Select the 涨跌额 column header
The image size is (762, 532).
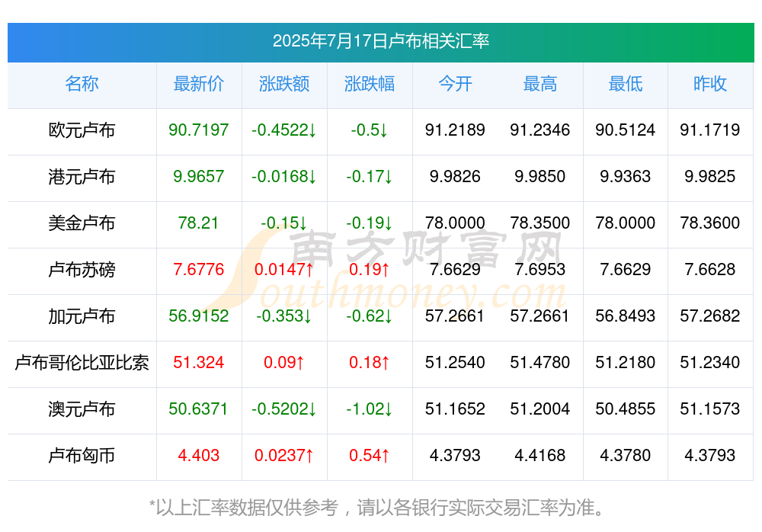coord(283,84)
